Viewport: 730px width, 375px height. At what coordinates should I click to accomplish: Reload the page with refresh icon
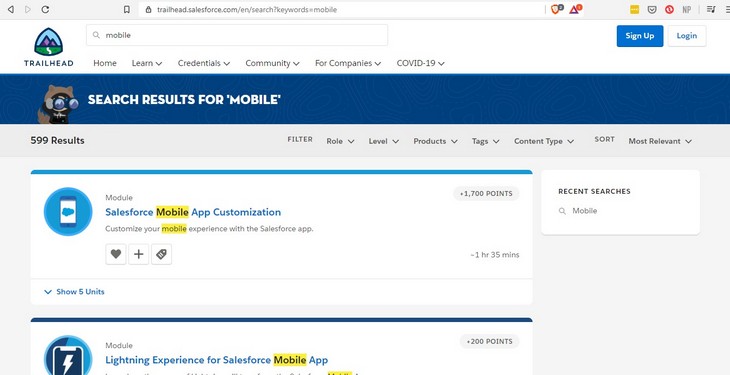pos(45,9)
